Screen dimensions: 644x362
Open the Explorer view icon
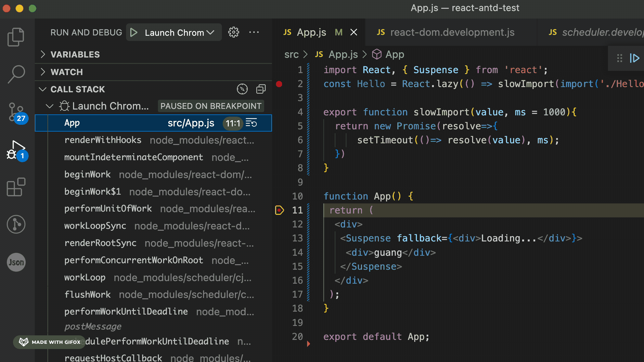tap(16, 37)
